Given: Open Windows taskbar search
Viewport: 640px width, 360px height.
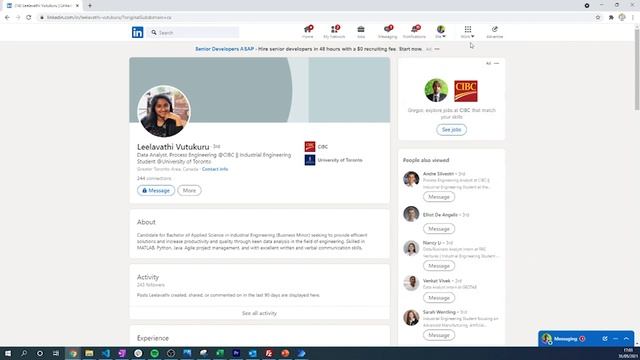Looking at the screenshot, I should click(x=24, y=353).
